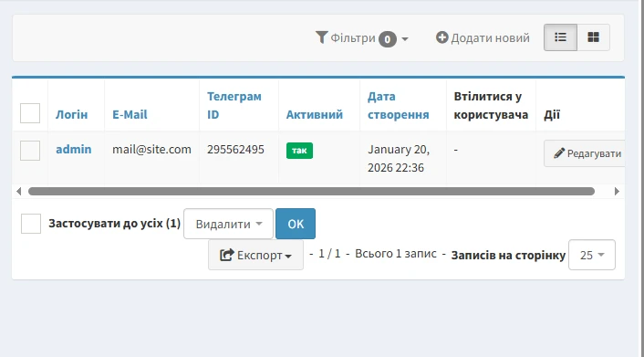Click the horizontal table scrollbar thumb
This screenshot has height=357, width=644.
click(x=311, y=191)
